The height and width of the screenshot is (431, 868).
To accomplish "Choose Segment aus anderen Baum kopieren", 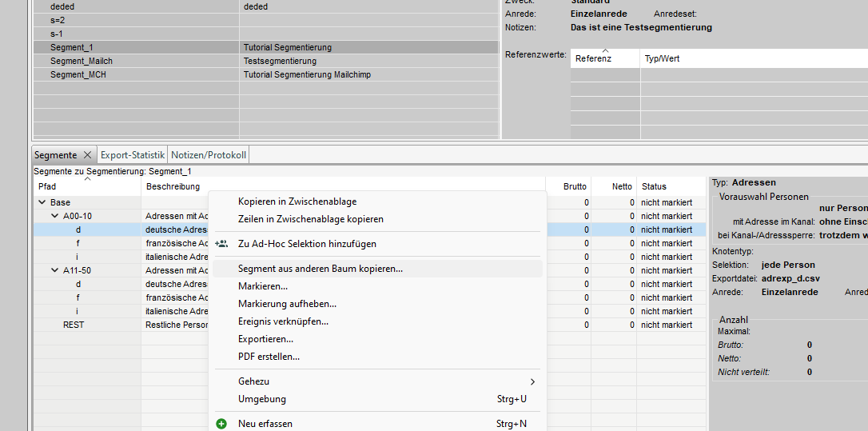I will 321,269.
